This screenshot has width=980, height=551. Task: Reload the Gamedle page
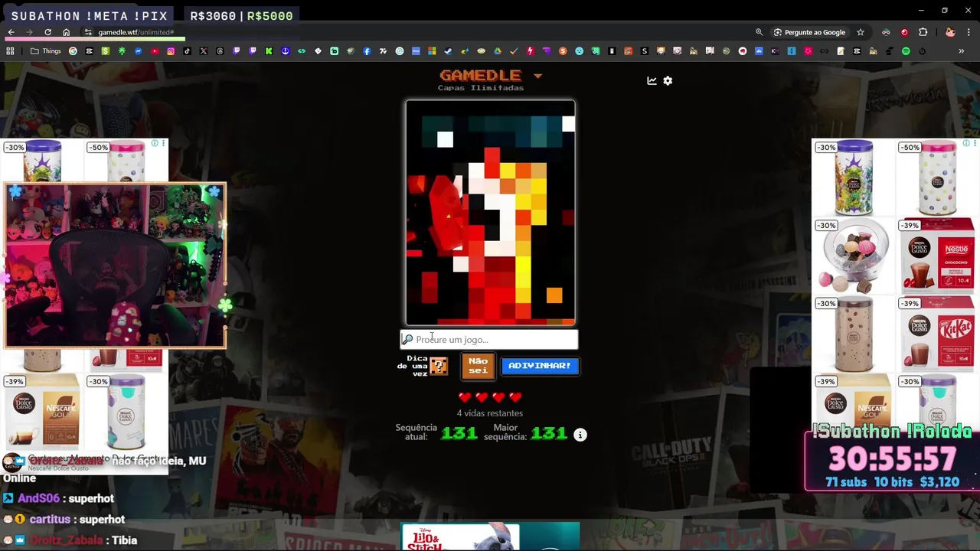pos(47,32)
